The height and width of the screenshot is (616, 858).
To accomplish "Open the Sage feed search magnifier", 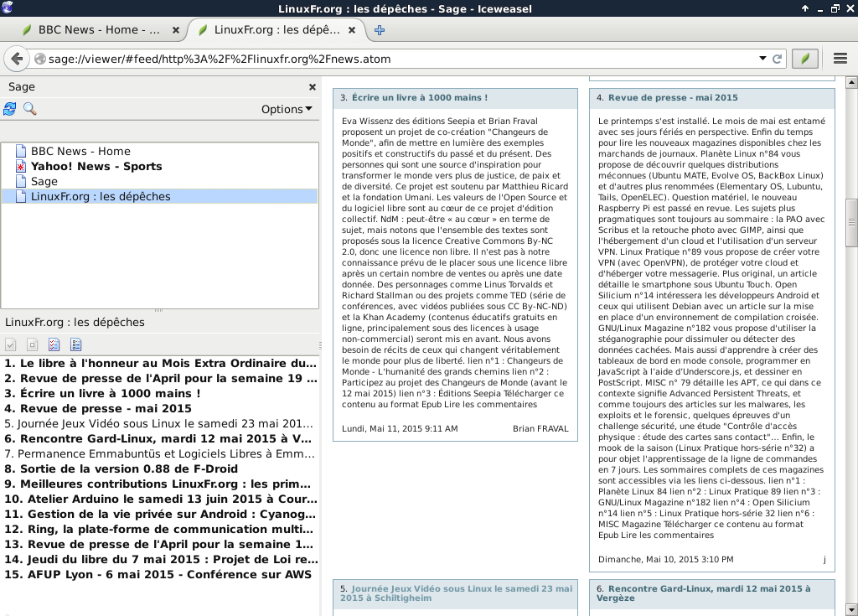I will [x=29, y=109].
